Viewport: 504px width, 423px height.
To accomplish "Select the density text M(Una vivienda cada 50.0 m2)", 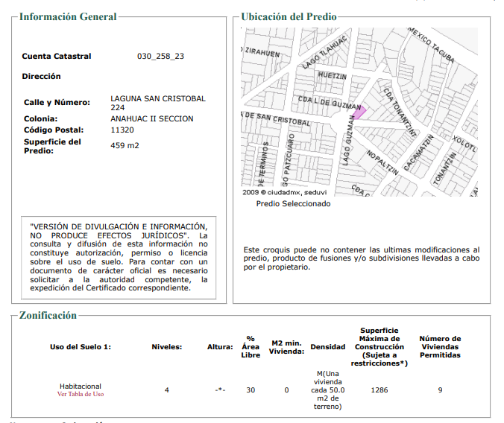I will click(328, 390).
